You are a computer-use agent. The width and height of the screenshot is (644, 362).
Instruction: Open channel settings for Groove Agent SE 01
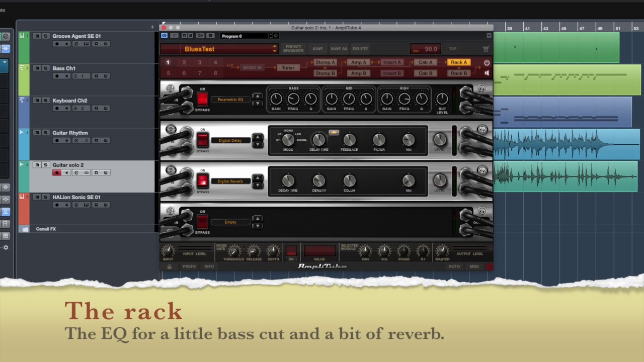click(x=76, y=44)
